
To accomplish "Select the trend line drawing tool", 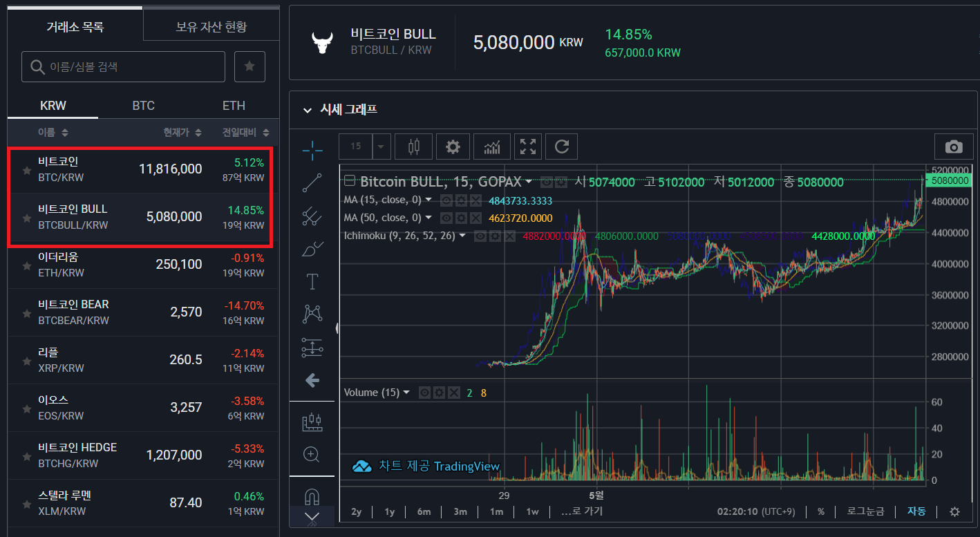I will click(x=312, y=182).
